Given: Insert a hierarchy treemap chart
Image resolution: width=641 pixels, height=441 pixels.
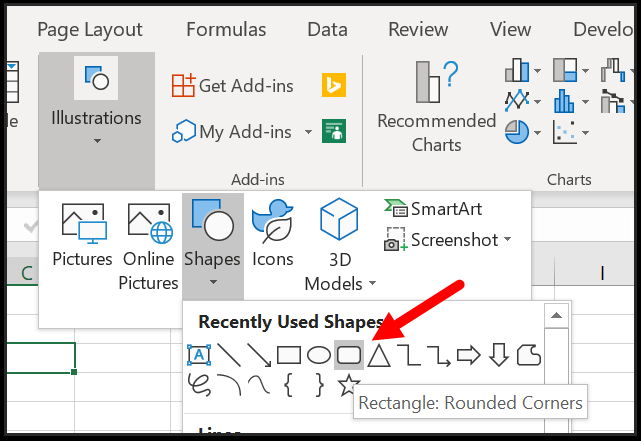Looking at the screenshot, I should [565, 70].
